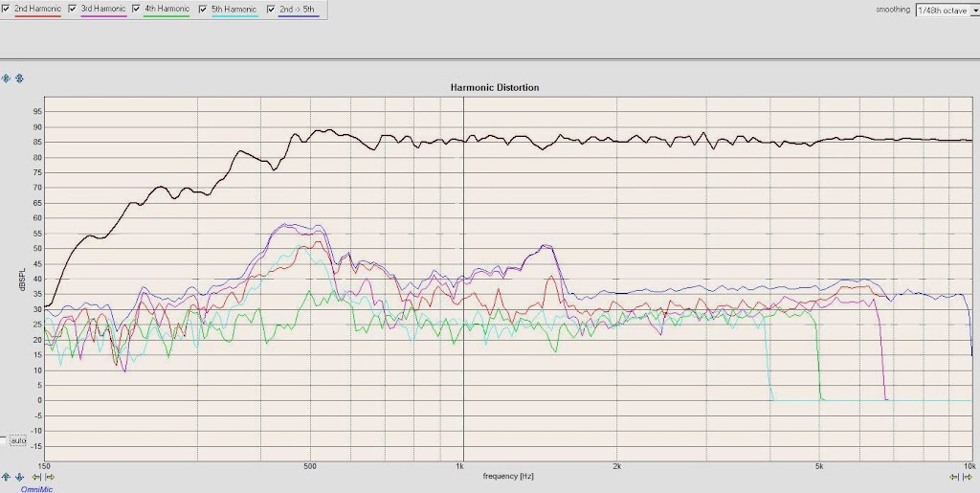Click the "Harmonic Distortion" chart title
The image size is (980, 493).
point(495,88)
